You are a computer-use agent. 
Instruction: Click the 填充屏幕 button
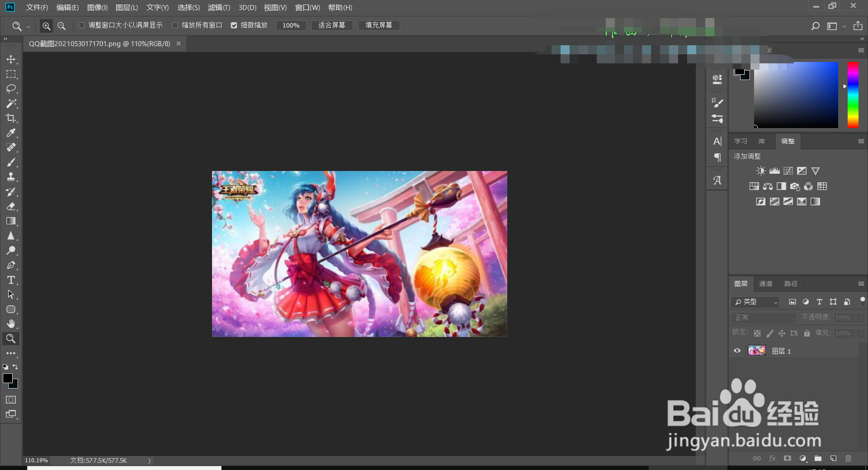pyautogui.click(x=379, y=25)
